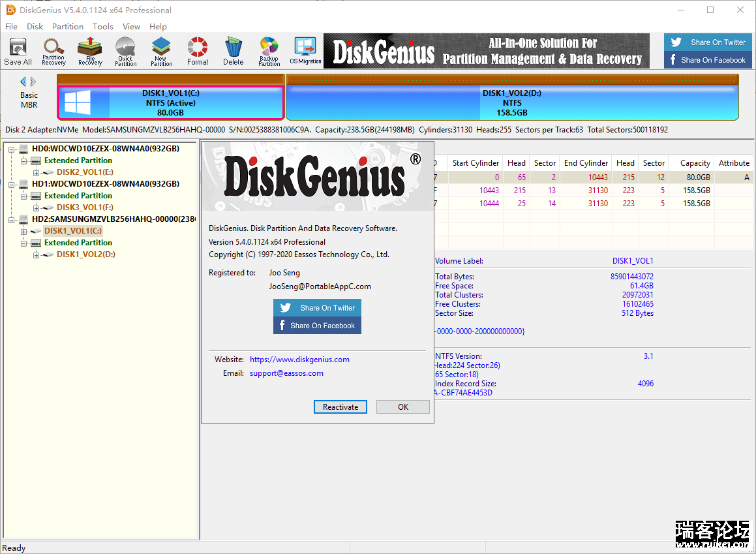756x554 pixels.
Task: Select the 80.0GB partition table row
Action: tap(594, 177)
